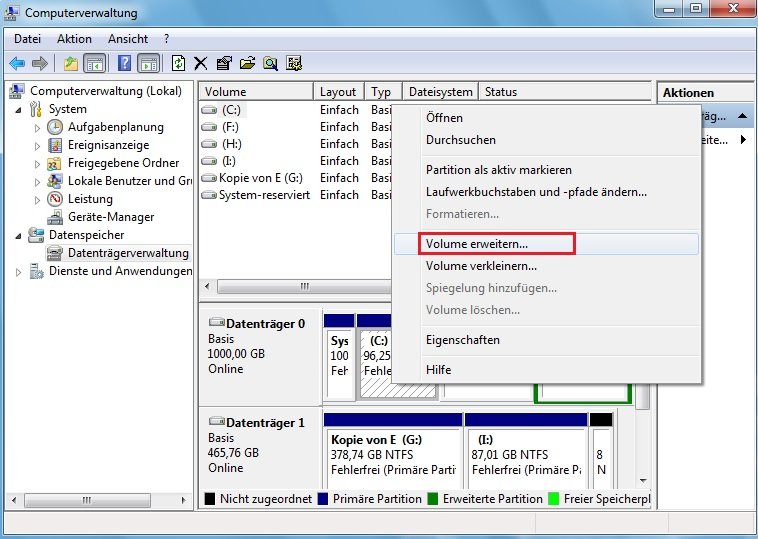Select Kopie von E (G:) partition block
Screen dimensions: 758x539
pyautogui.click(x=393, y=451)
